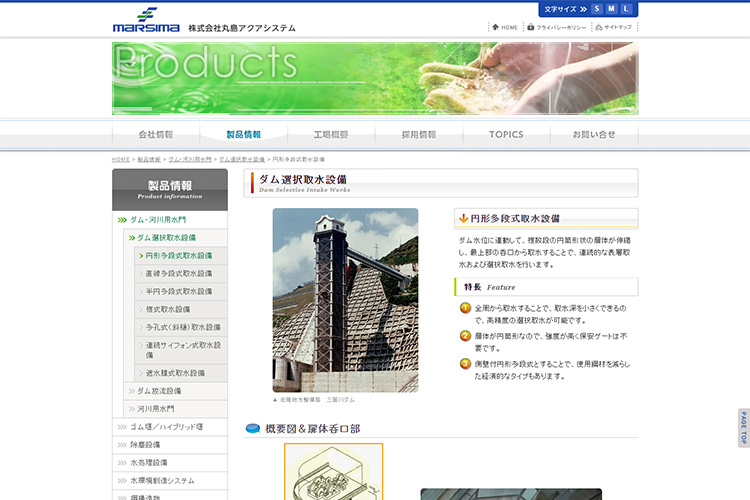The width and height of the screenshot is (750, 500).
Task: Select 円形多段式取水設備 in the sidebar
Action: coord(181,256)
